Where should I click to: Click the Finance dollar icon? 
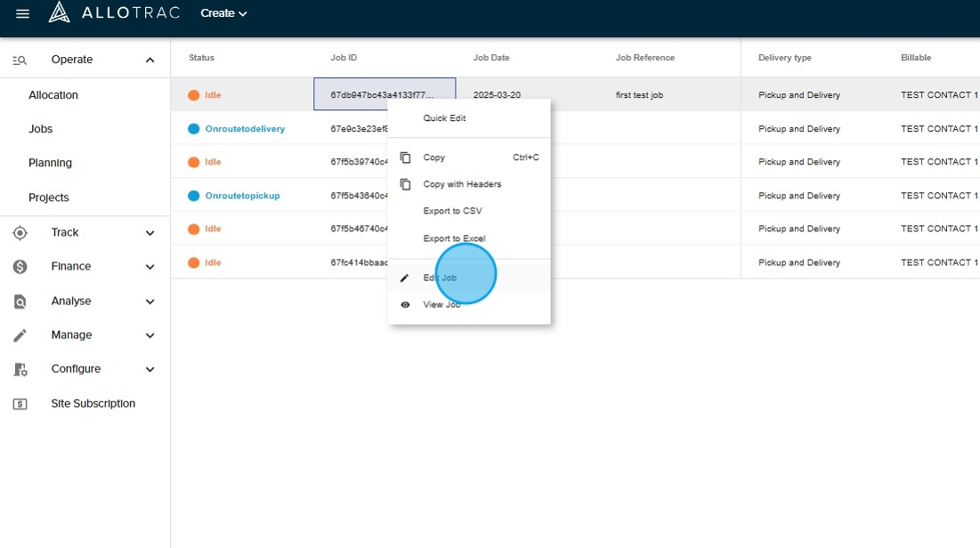[20, 267]
